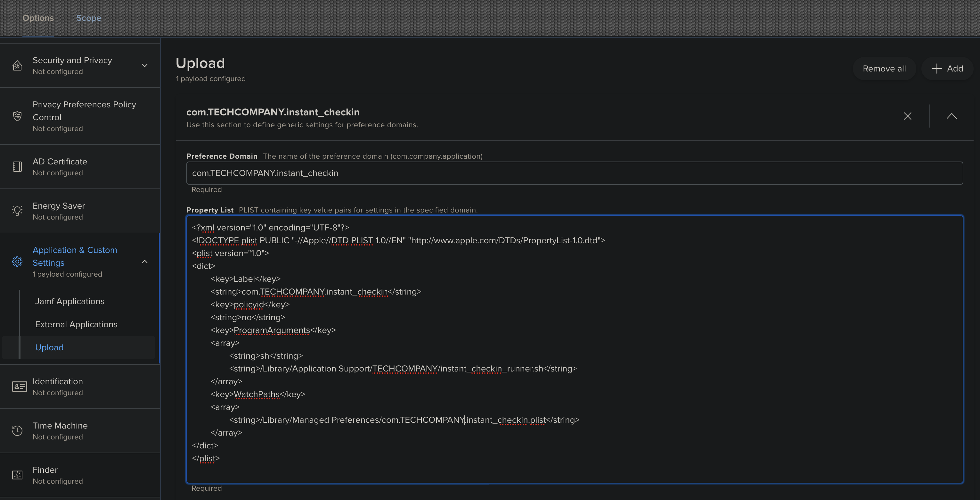The height and width of the screenshot is (500, 980).
Task: Click the Energy Saver lightbulb icon
Action: click(x=17, y=211)
